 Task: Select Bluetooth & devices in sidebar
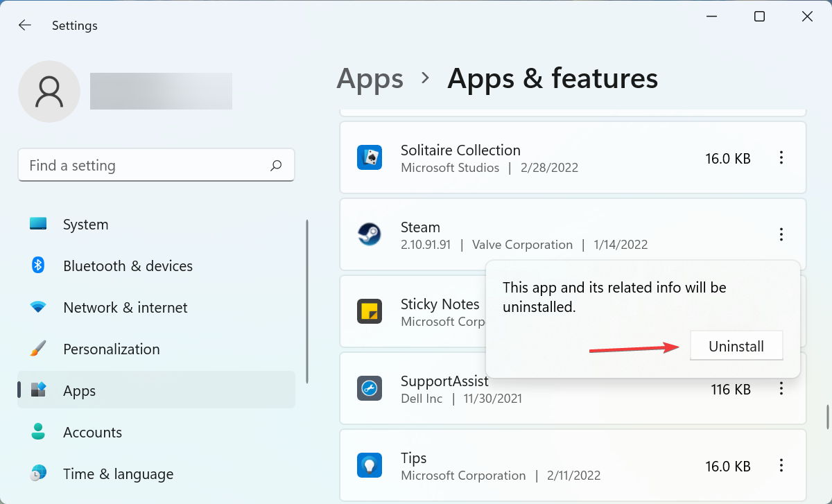(128, 266)
